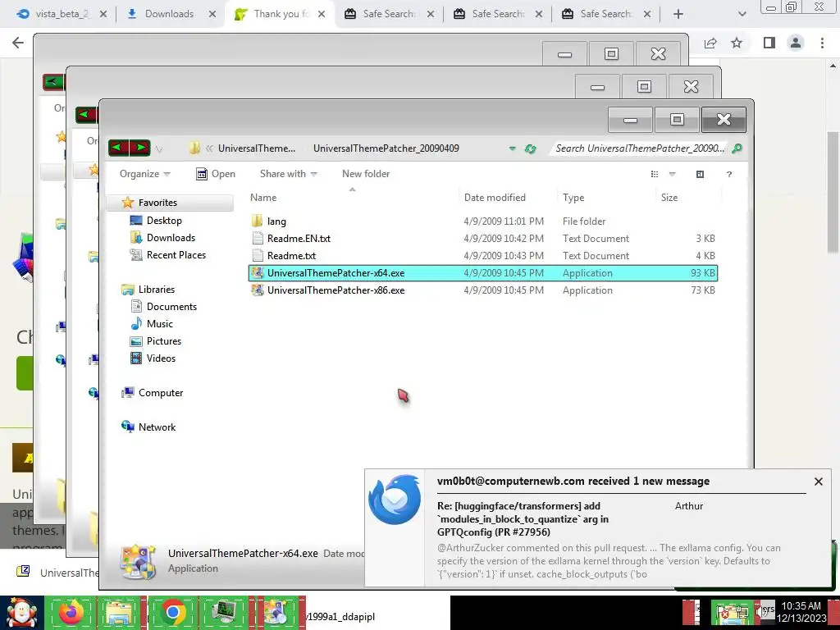
Task: Click the search magnifier icon
Action: click(737, 148)
